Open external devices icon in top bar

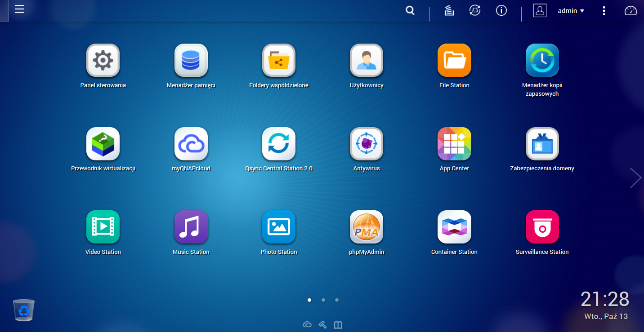(475, 11)
